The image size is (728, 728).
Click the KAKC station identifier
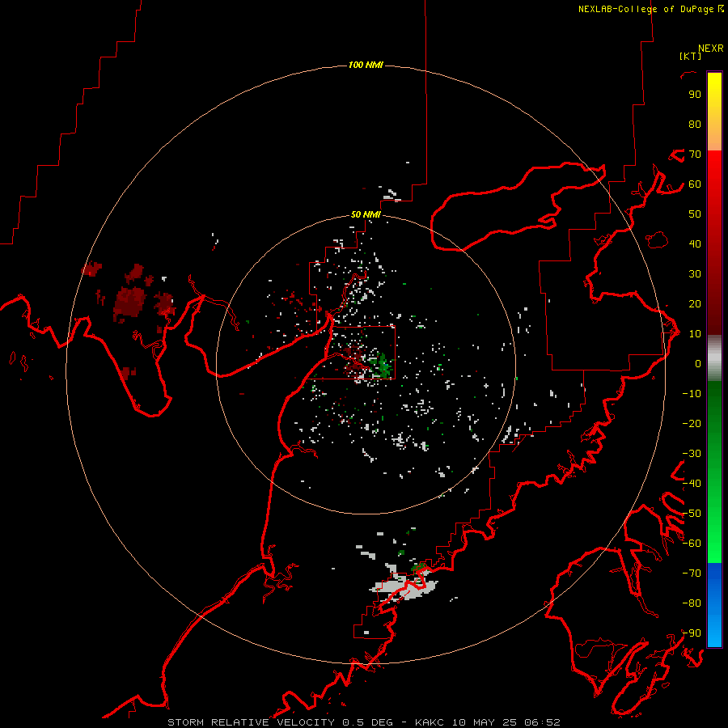coord(430,722)
